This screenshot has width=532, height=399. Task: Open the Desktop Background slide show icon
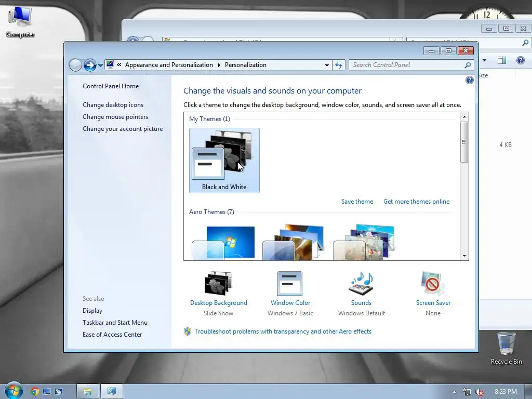point(219,283)
